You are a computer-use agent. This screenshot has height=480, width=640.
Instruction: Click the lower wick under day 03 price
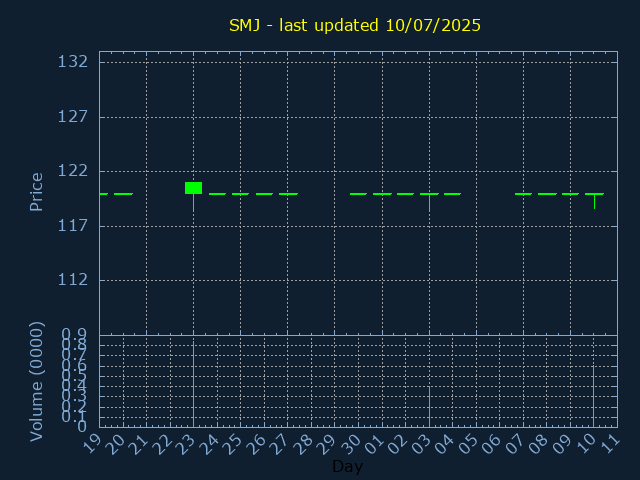pos(429,202)
